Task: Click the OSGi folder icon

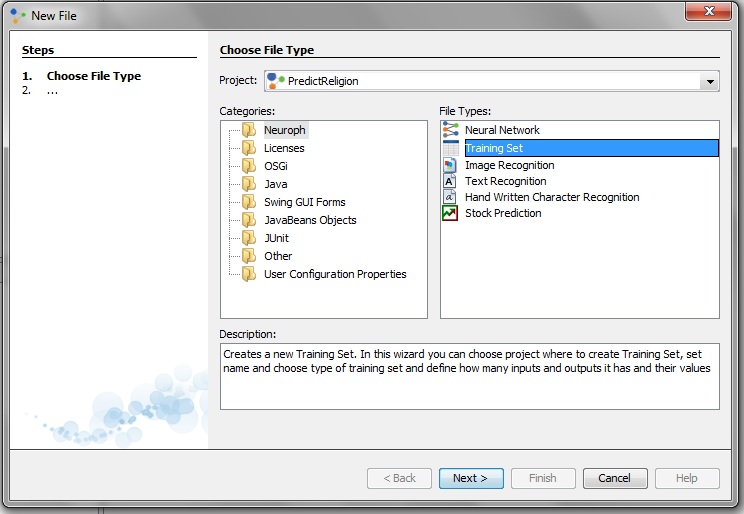Action: pyautogui.click(x=249, y=166)
